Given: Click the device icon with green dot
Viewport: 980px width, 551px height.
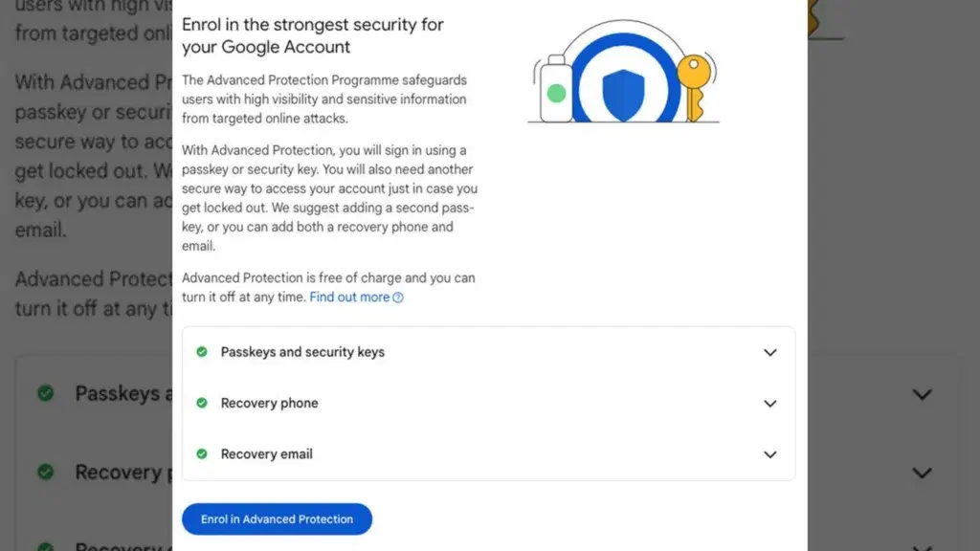Looking at the screenshot, I should tap(556, 92).
